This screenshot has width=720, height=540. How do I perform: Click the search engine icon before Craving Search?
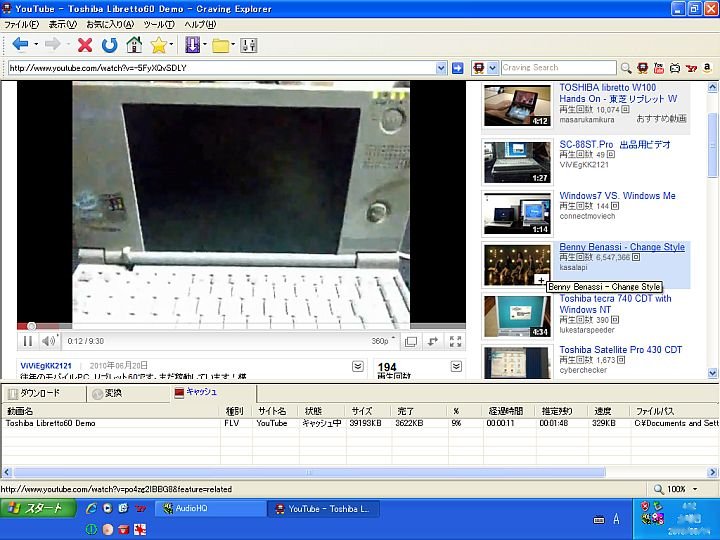pyautogui.click(x=478, y=68)
